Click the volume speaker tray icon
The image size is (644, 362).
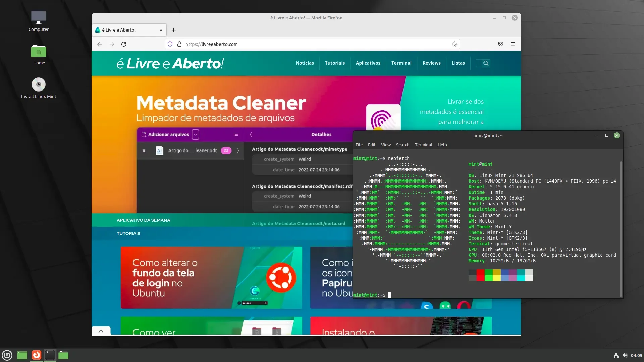[625, 355]
